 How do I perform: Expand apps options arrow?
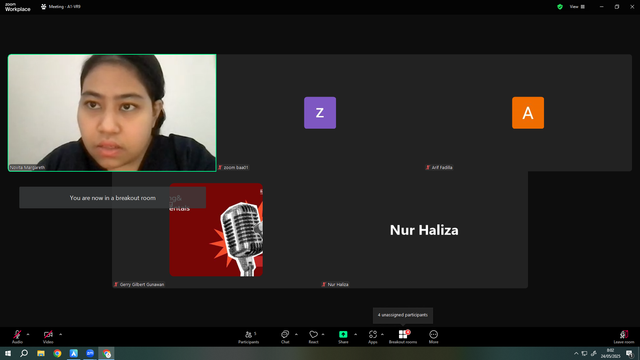[382, 334]
